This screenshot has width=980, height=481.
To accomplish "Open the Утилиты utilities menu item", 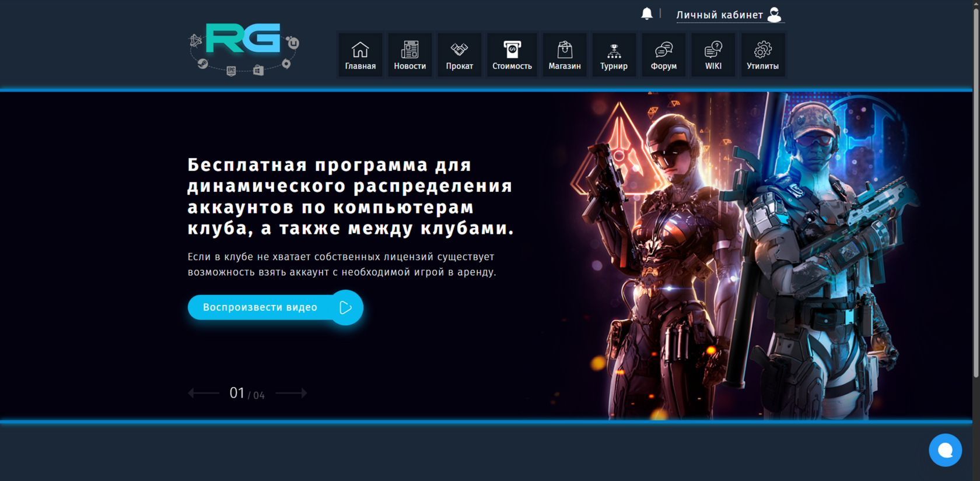I will pyautogui.click(x=763, y=55).
